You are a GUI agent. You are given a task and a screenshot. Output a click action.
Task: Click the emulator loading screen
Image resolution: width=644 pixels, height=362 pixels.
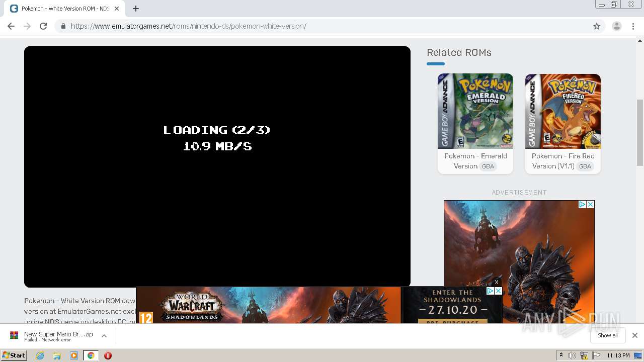217,166
